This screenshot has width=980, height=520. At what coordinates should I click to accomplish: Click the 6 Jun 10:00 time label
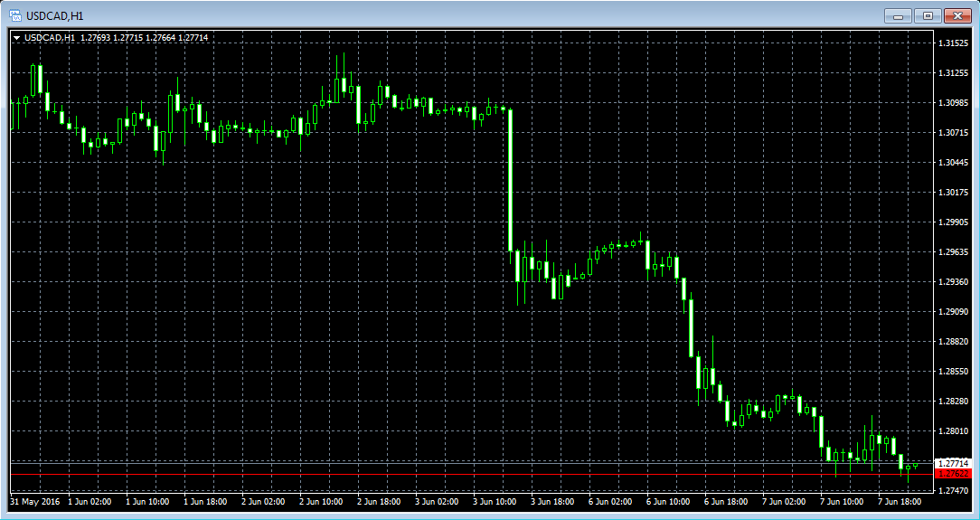pos(668,502)
